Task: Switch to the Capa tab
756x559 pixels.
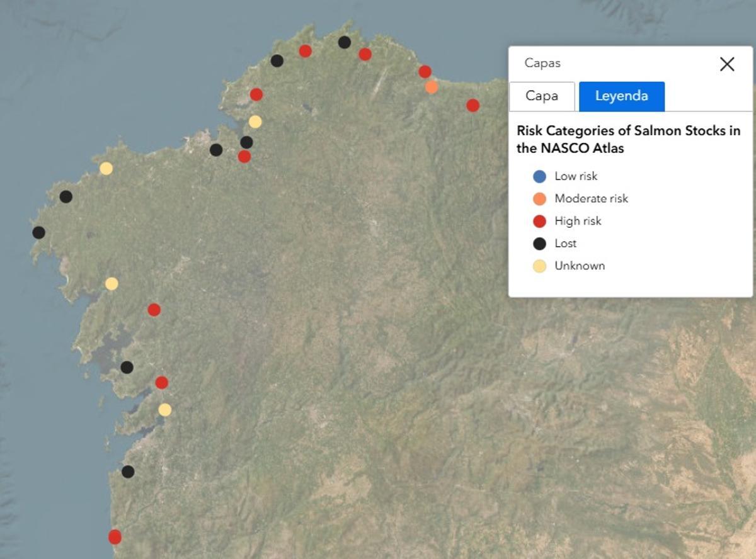Action: click(x=541, y=96)
